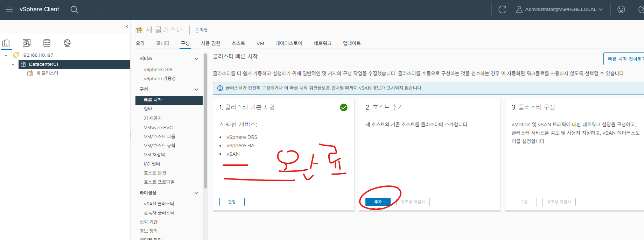Screen dimensions: 644x240
Task: Refresh the vSphere Client view
Action: (x=502, y=9)
